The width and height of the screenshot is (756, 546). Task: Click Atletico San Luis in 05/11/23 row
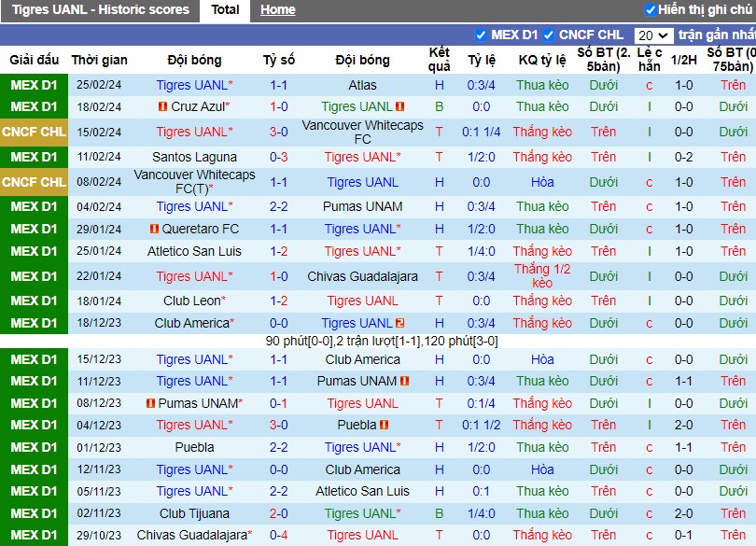pyautogui.click(x=362, y=491)
